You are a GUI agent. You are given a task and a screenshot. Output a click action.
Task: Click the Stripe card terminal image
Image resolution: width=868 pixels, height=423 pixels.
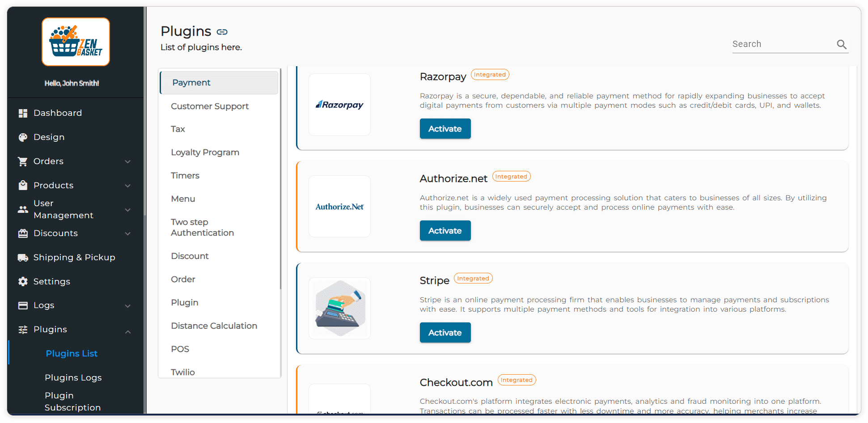pyautogui.click(x=339, y=308)
